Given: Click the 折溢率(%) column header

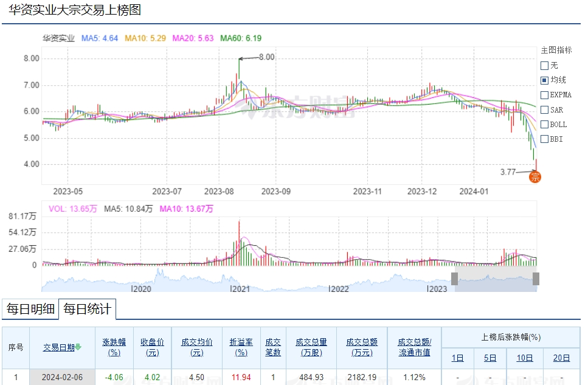Looking at the screenshot, I should [241, 347].
